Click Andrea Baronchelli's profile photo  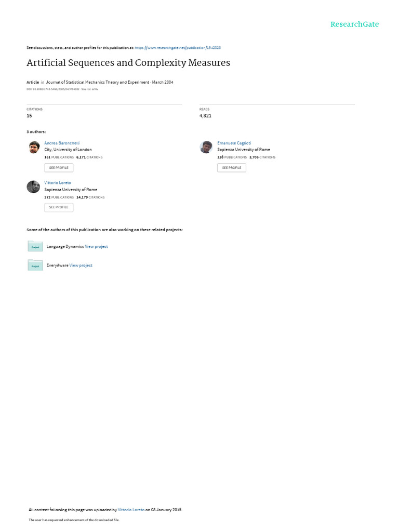pos(34,147)
